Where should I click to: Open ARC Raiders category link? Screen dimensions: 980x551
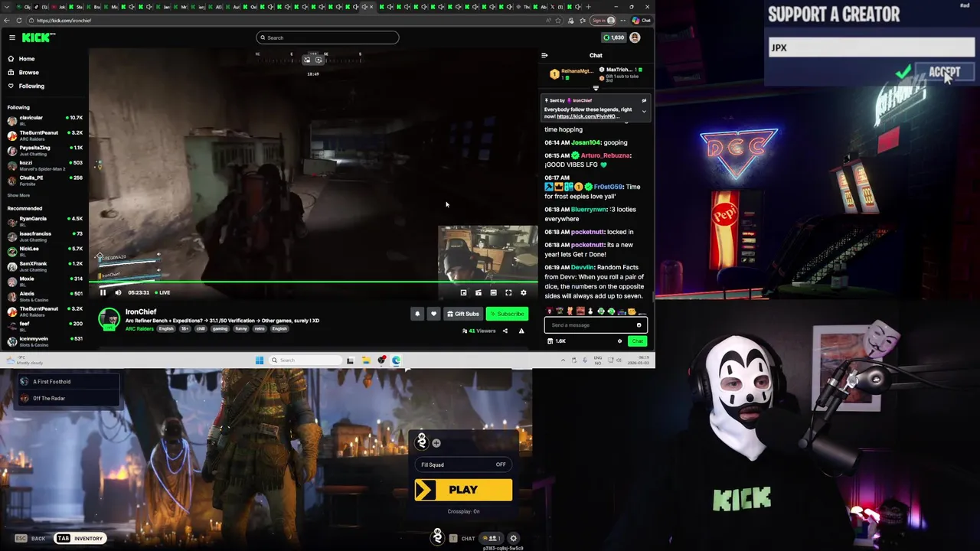point(139,329)
